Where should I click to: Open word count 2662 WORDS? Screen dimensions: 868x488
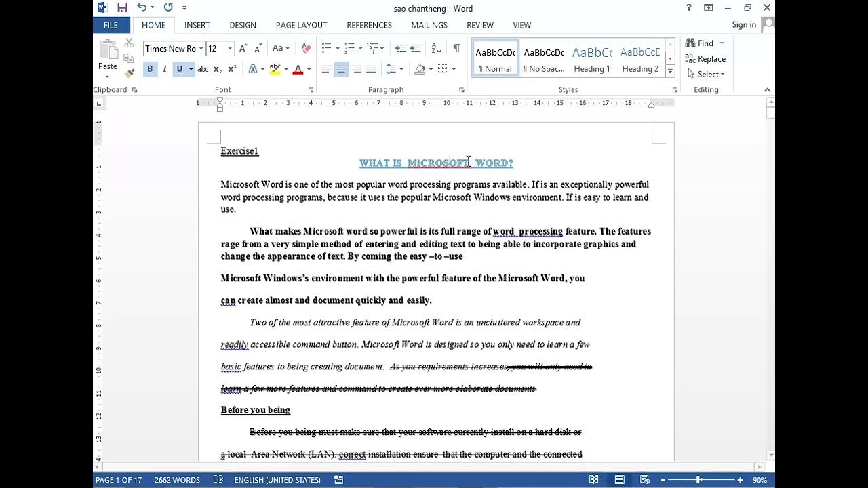pos(177,480)
